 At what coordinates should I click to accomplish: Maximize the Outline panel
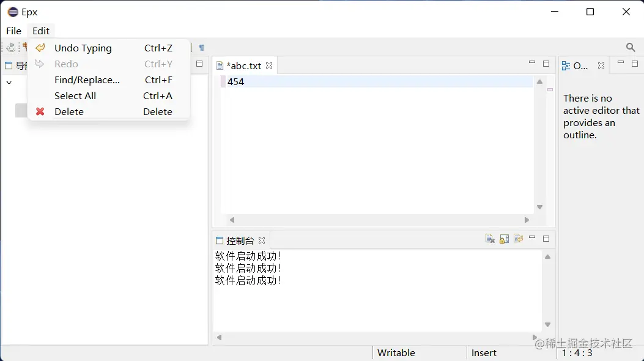pyautogui.click(x=635, y=64)
